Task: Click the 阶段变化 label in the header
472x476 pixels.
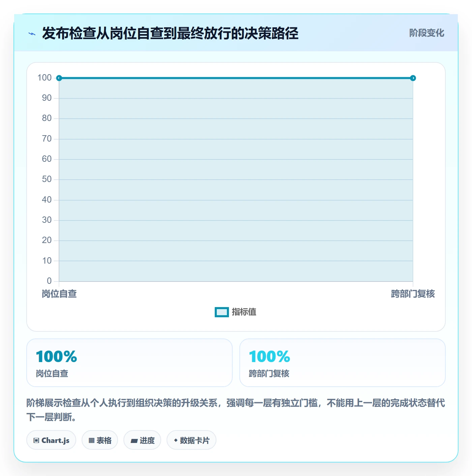Action: point(426,33)
